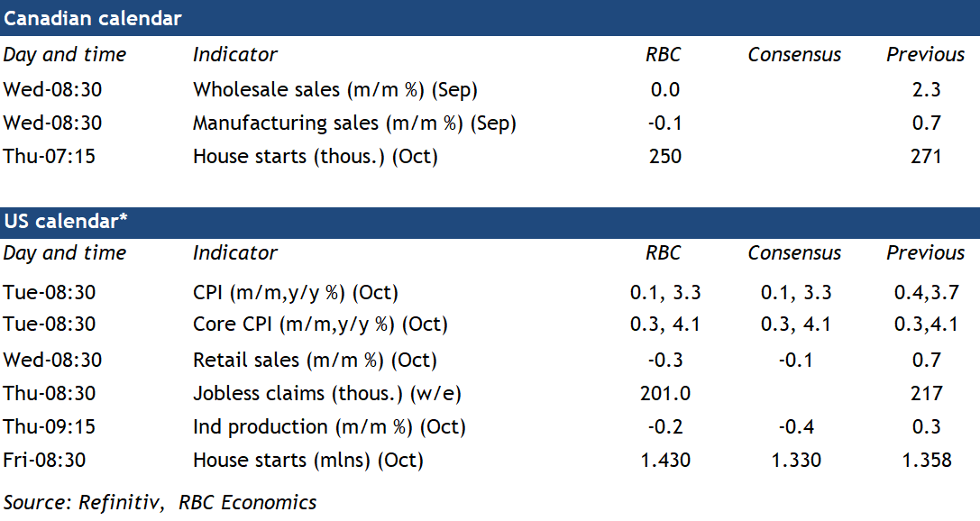
Task: Click the CPI (m/m,y/y %) (Oct) cell
Action: pyautogui.click(x=295, y=293)
